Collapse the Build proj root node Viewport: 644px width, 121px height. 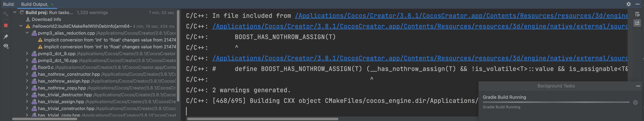pyautogui.click(x=15, y=12)
